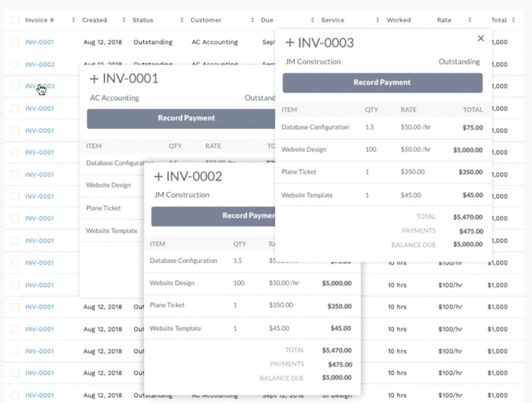Click the plus icon beside INV-0001 title

click(x=94, y=79)
